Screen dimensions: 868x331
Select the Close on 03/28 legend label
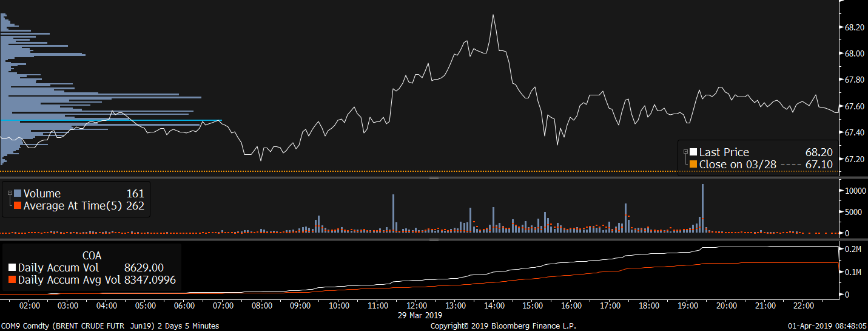point(738,164)
